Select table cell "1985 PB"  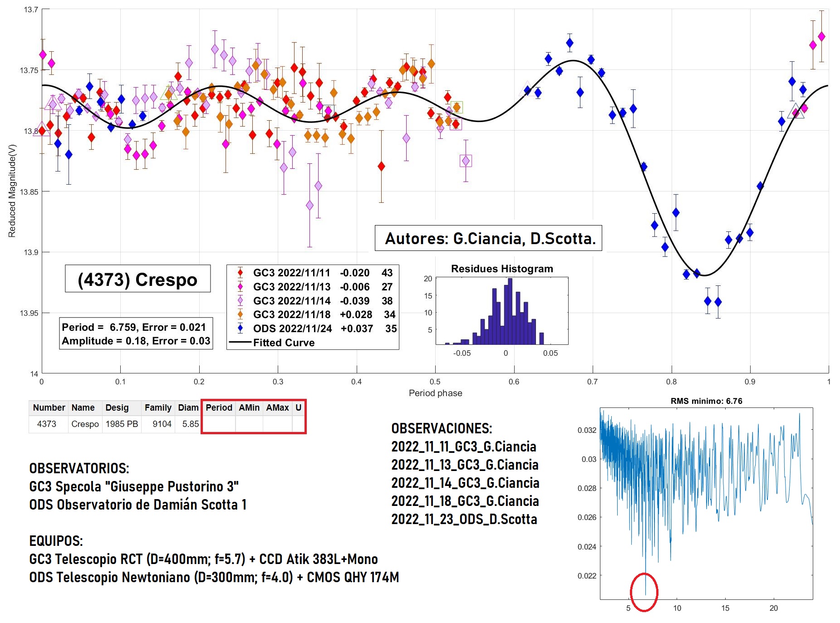122,424
